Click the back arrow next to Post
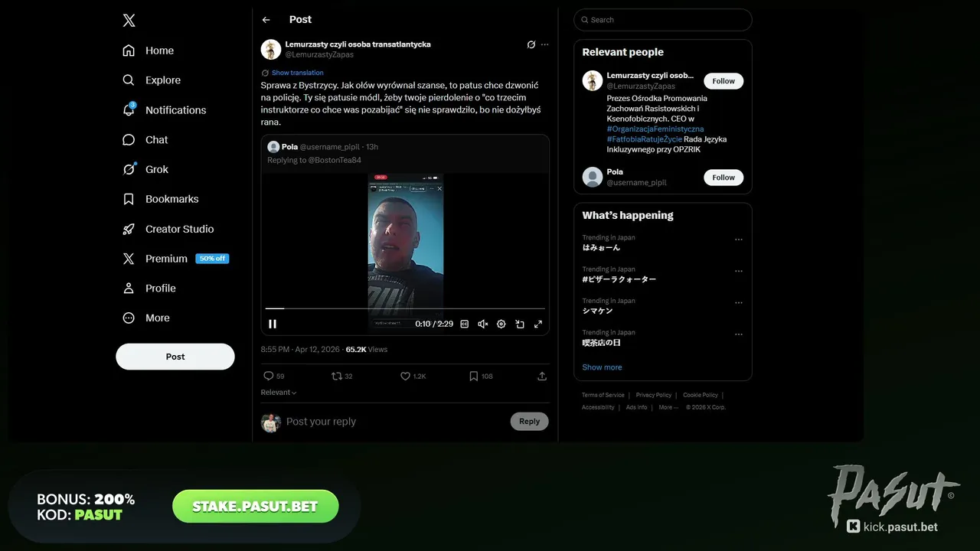Image resolution: width=980 pixels, height=551 pixels. [x=266, y=20]
